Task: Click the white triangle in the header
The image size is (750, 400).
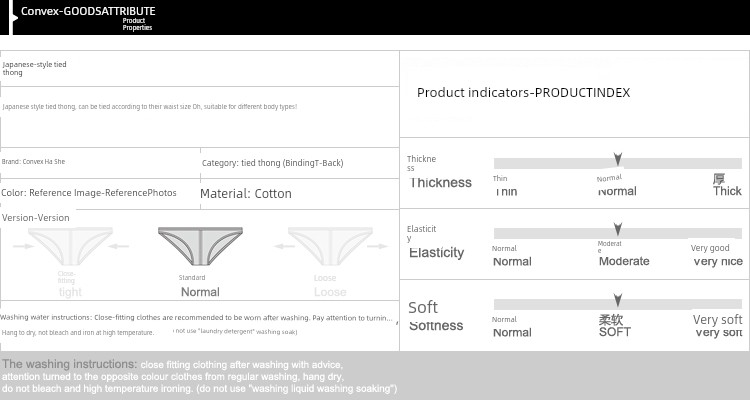Action: click(x=15, y=18)
